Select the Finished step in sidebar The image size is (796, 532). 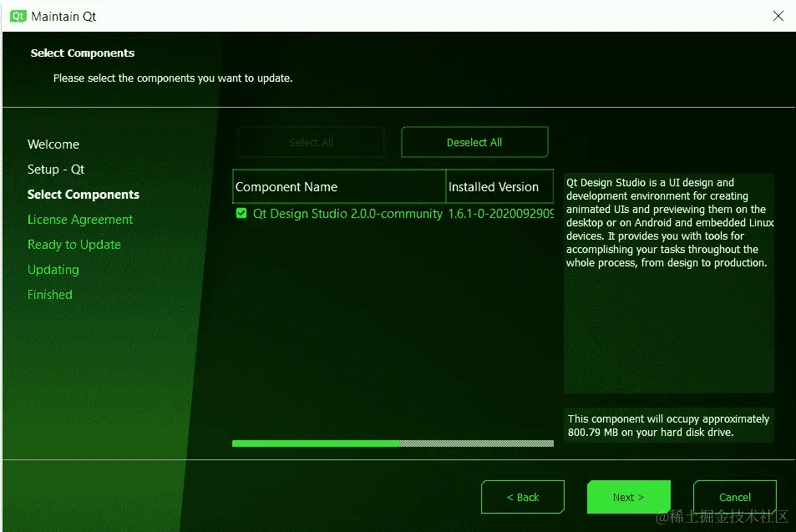[50, 295]
